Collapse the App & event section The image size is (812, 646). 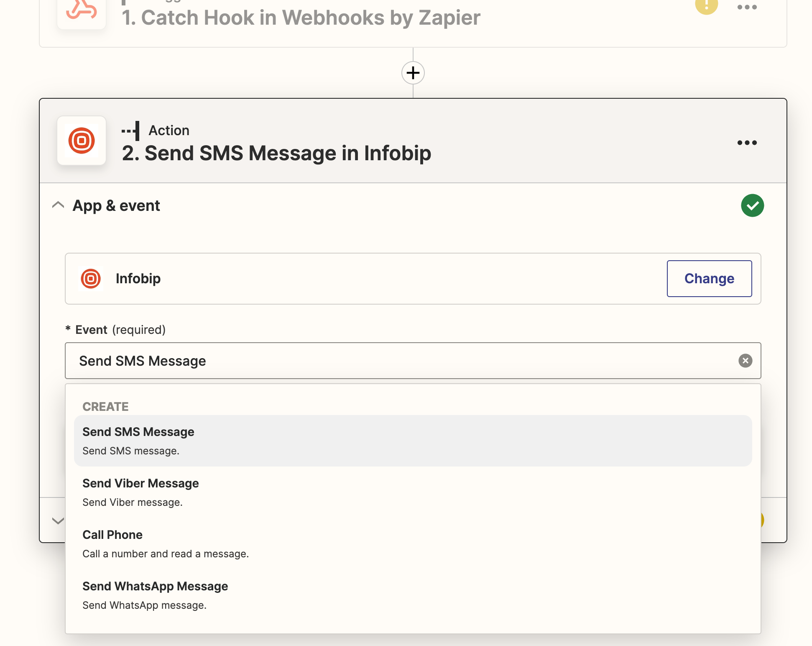[x=58, y=205]
